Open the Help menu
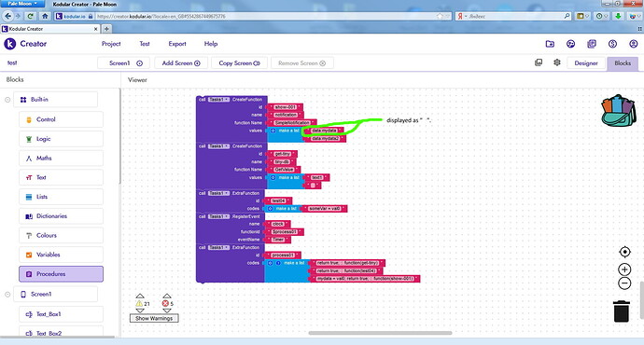Viewport: 644px width, 345px height. [x=211, y=44]
